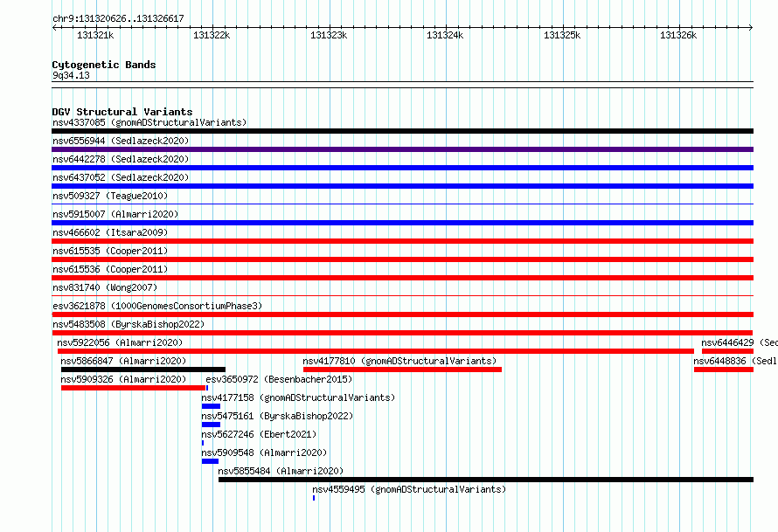Select the nsv5855484 Almarri2020 label
This screenshot has width=778, height=532.
click(281, 471)
